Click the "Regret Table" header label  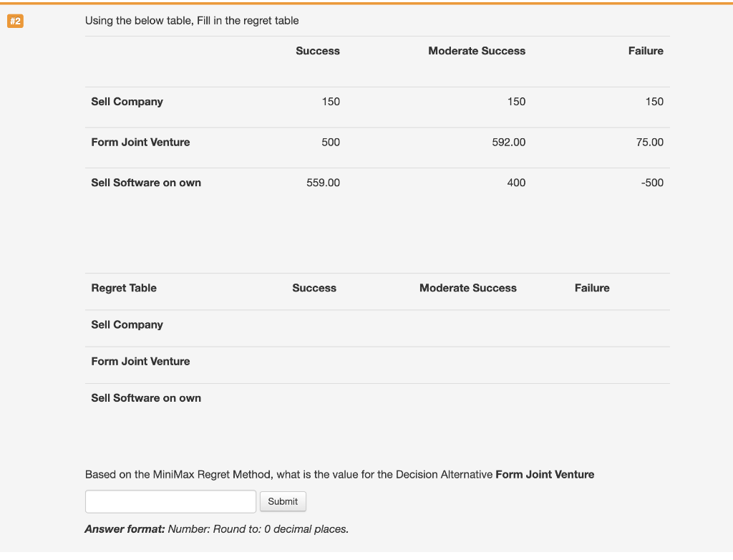tap(124, 288)
